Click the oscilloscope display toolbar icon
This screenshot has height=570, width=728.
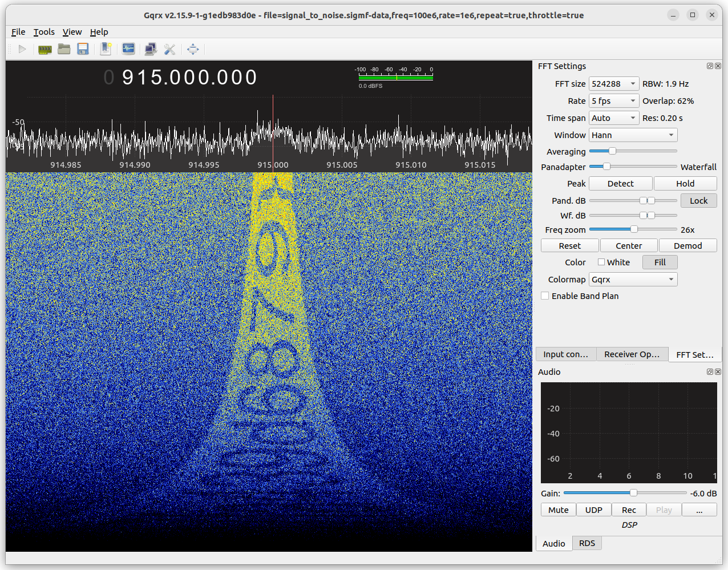pos(128,49)
